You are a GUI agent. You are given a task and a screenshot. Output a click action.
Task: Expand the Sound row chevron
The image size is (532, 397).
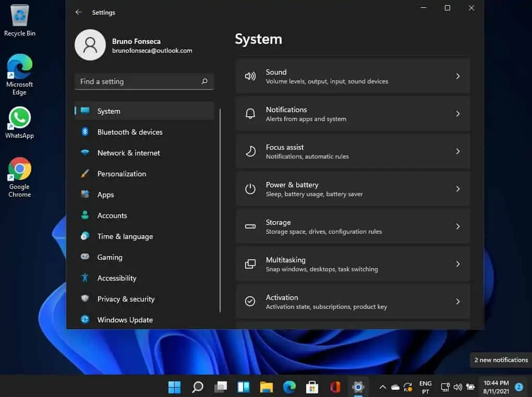pyautogui.click(x=458, y=76)
